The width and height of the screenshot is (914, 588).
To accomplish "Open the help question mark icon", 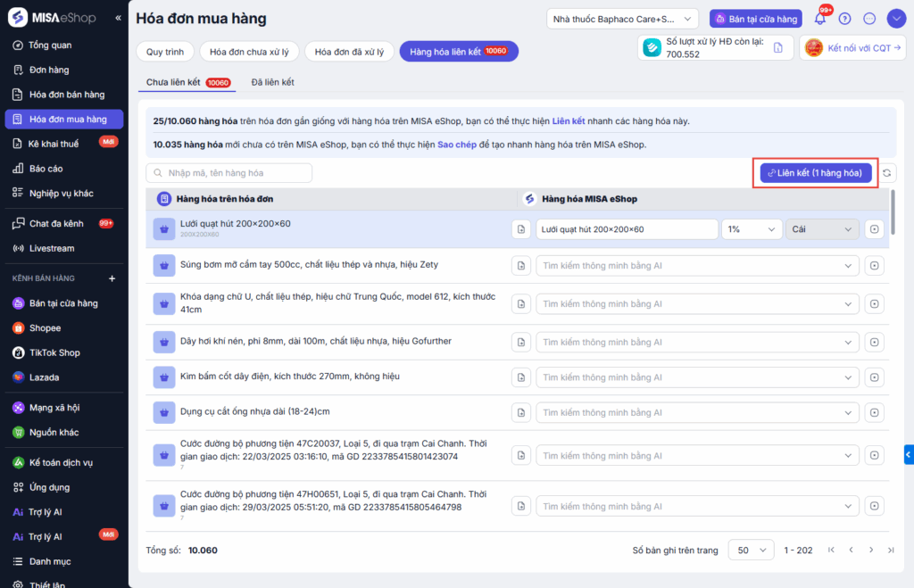I will point(844,19).
